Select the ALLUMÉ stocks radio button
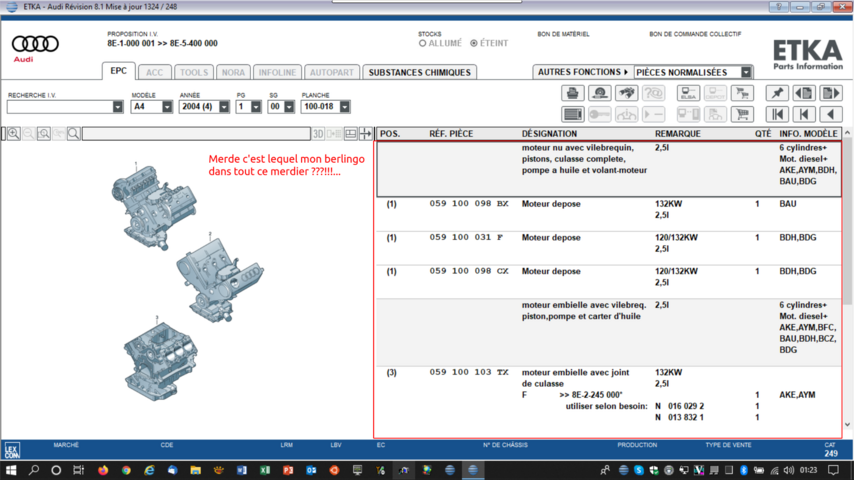The height and width of the screenshot is (480, 854). (x=422, y=43)
